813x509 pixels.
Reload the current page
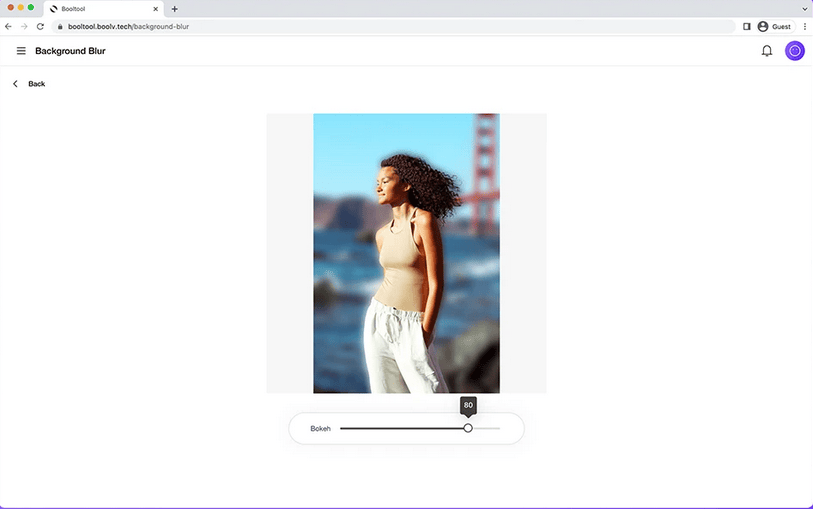tap(40, 26)
